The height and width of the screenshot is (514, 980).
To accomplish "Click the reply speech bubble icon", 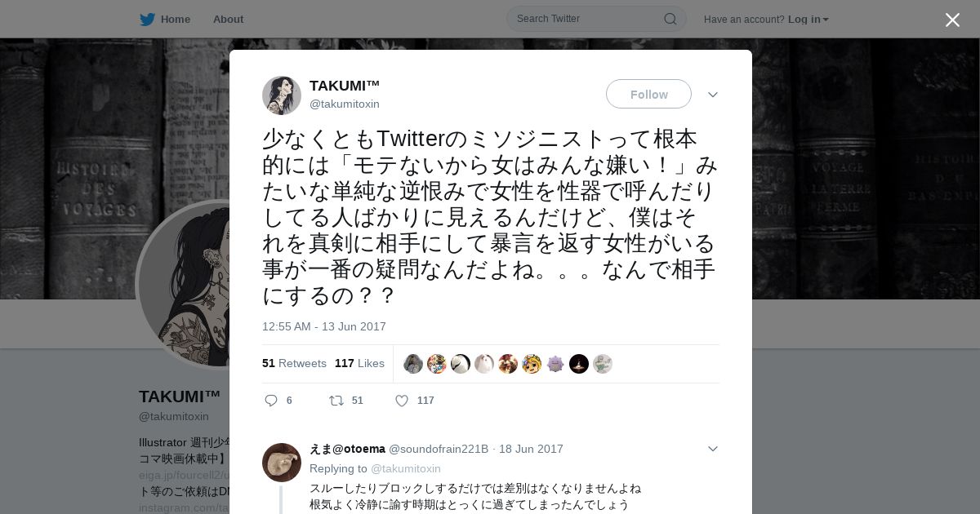I will coord(271,401).
